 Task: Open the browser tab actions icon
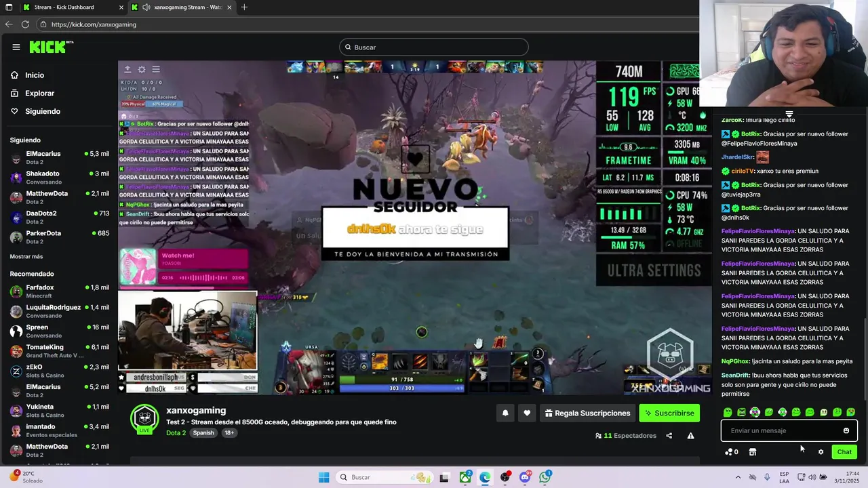click(x=9, y=7)
